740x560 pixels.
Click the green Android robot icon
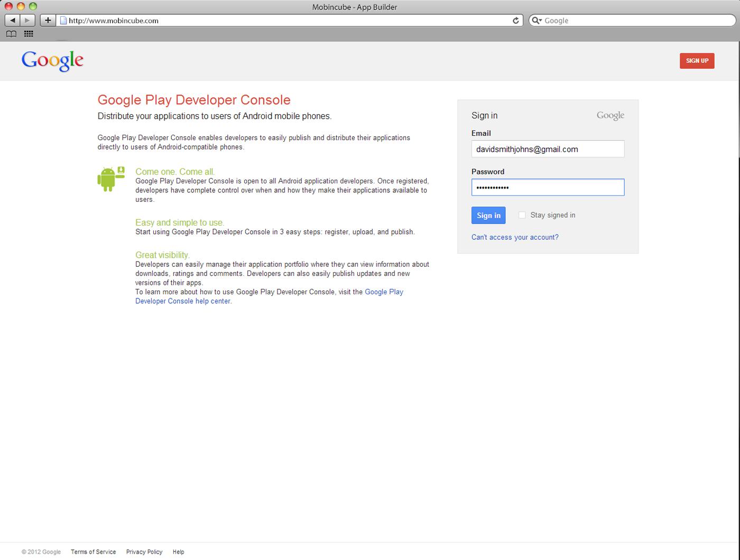click(111, 179)
